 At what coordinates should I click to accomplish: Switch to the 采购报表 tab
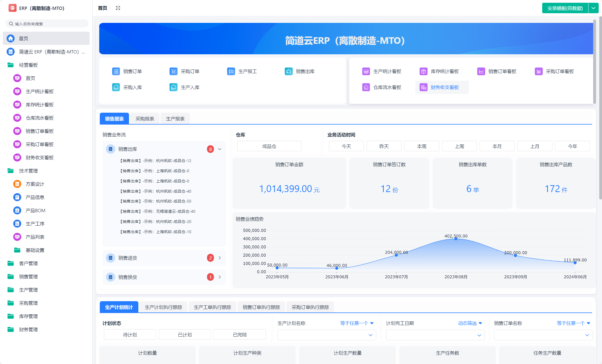click(x=145, y=118)
